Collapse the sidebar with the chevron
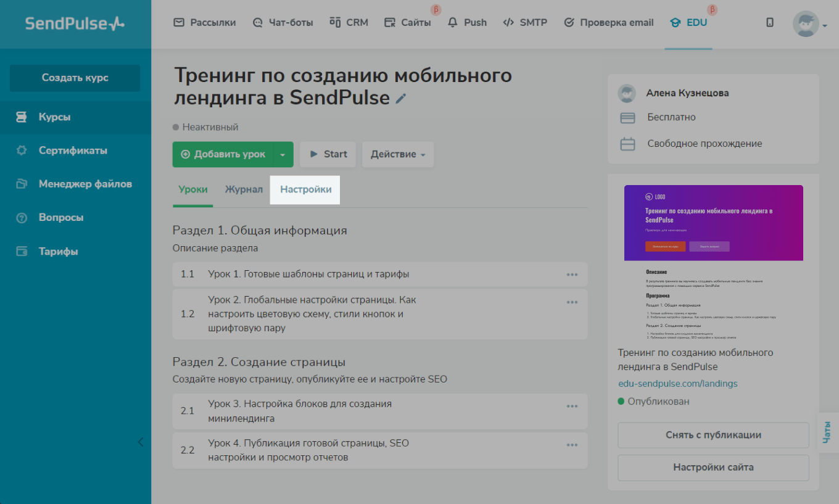The image size is (839, 504). [140, 442]
